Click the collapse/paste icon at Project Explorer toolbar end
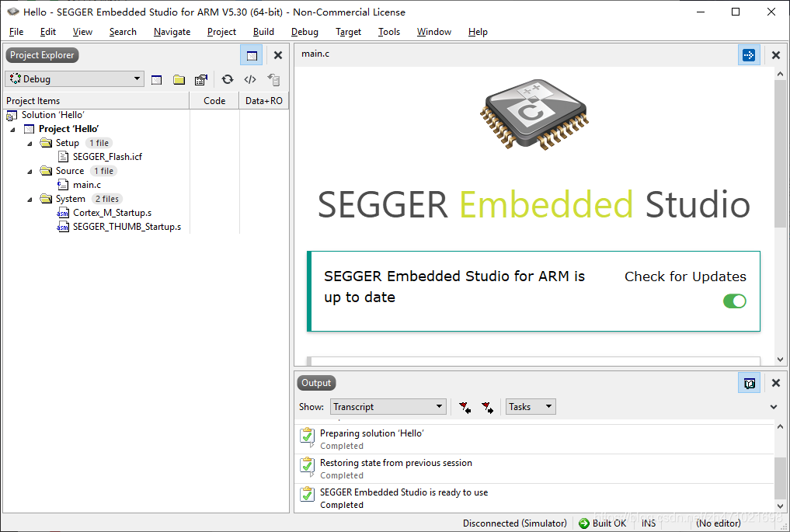Image resolution: width=790 pixels, height=532 pixels. 273,79
